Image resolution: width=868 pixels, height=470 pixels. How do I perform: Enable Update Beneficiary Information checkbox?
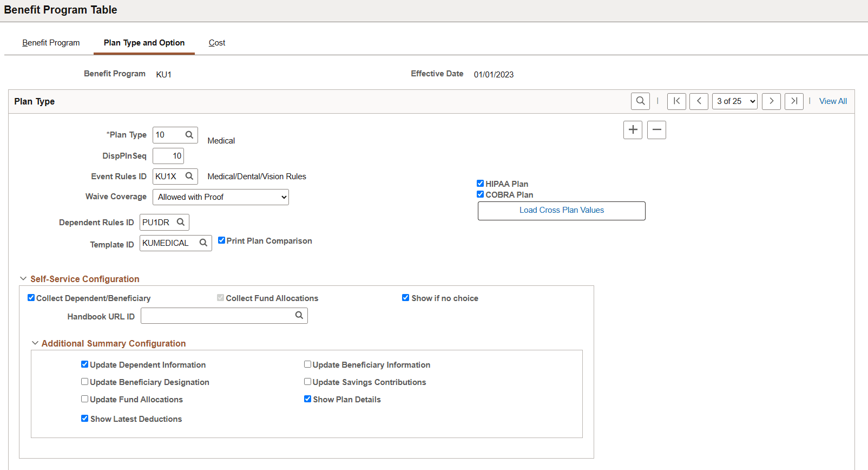click(x=307, y=364)
